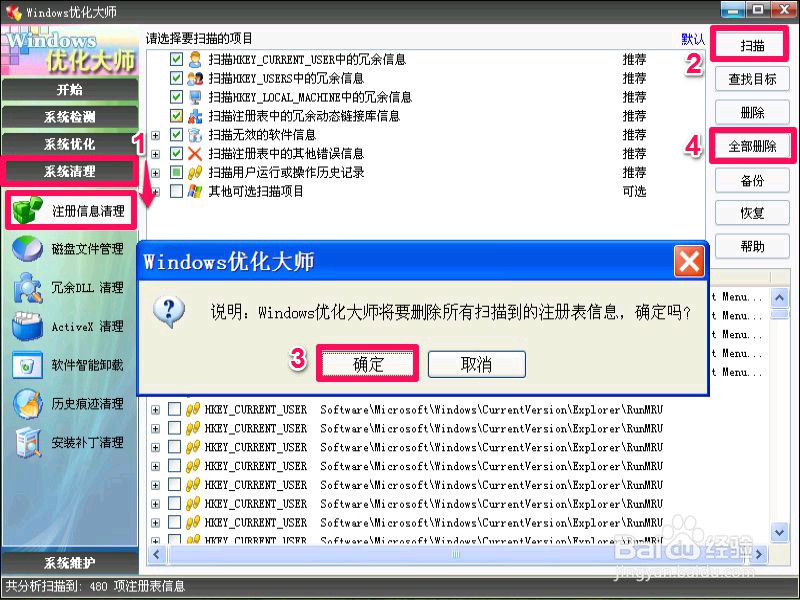Open ActiveX 清理 tool
This screenshot has height=600, width=800.
68,327
